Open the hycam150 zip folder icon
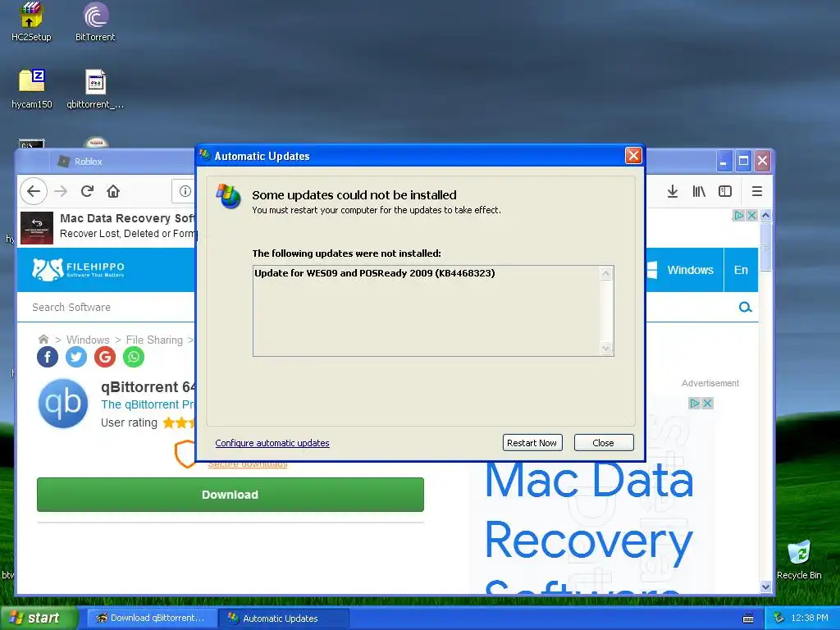 pos(32,89)
